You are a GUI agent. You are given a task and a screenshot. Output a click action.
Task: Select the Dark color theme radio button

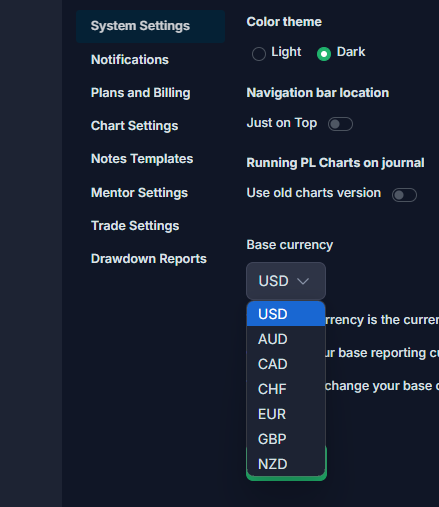324,54
